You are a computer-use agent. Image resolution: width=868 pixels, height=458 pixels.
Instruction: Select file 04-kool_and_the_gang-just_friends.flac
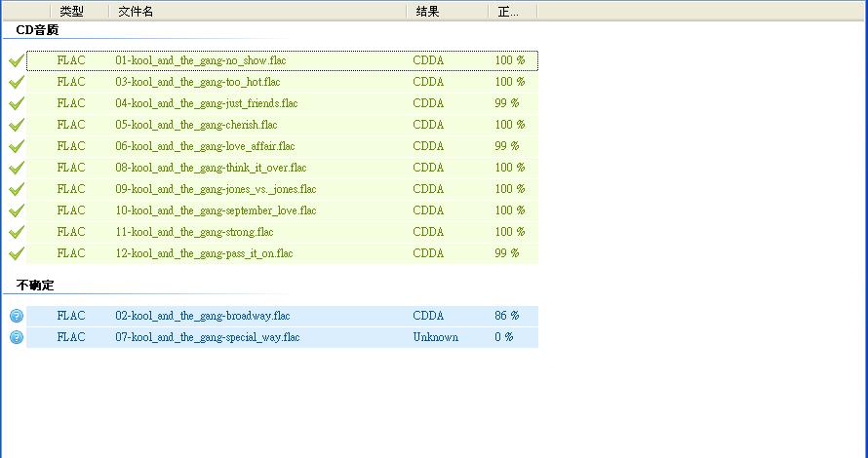tap(207, 103)
